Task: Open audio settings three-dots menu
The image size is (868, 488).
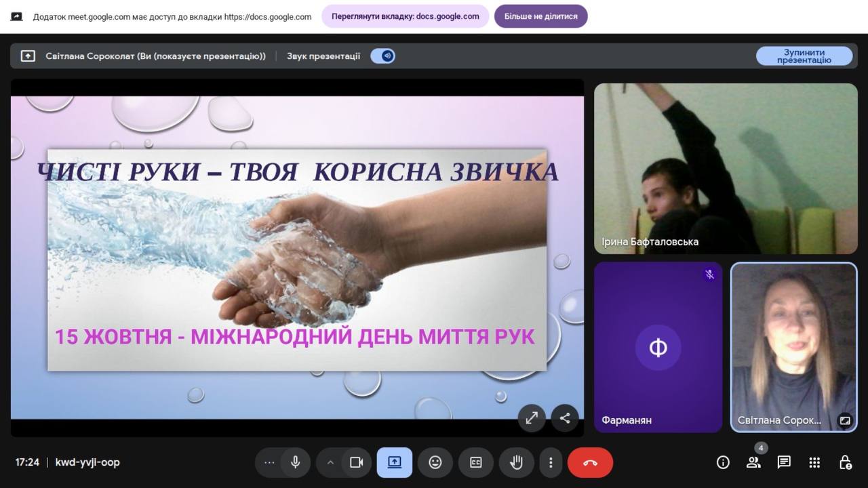Action: tap(269, 462)
